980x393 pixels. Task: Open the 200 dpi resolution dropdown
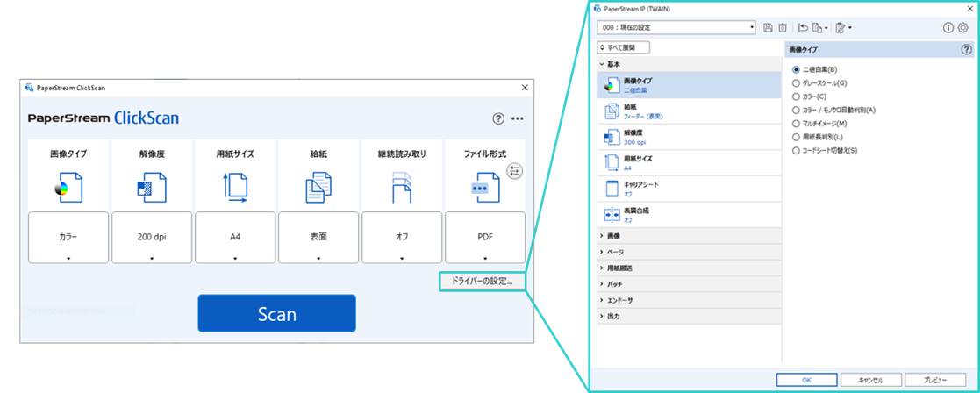click(152, 238)
